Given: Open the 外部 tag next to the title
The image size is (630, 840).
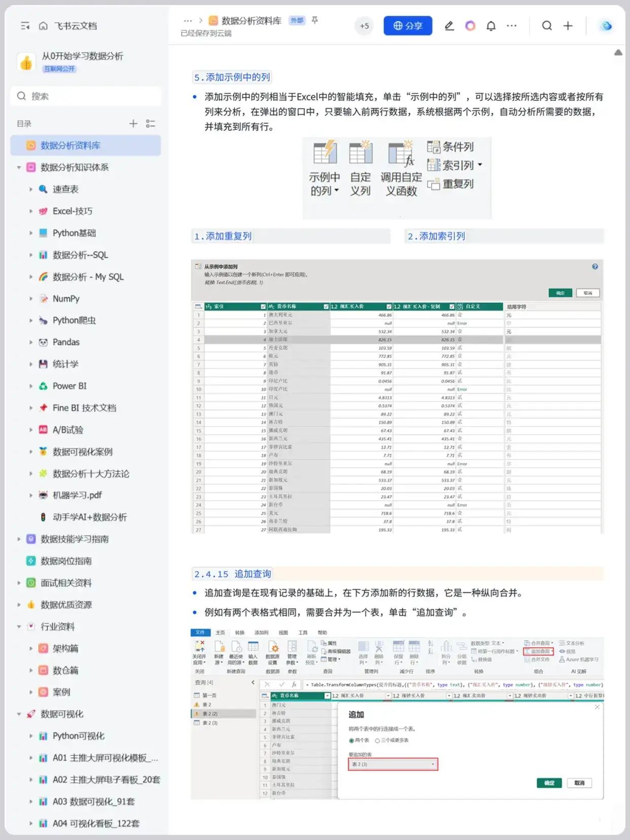Looking at the screenshot, I should [x=297, y=20].
